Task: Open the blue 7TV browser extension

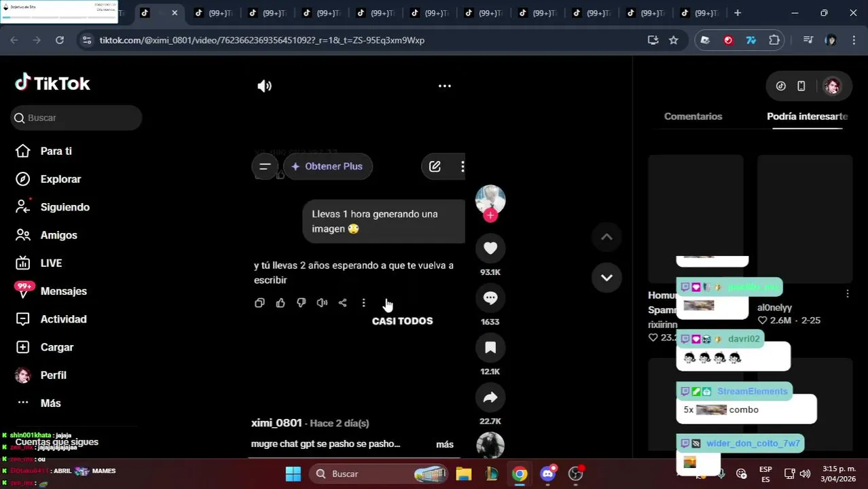Action: pyautogui.click(x=751, y=40)
